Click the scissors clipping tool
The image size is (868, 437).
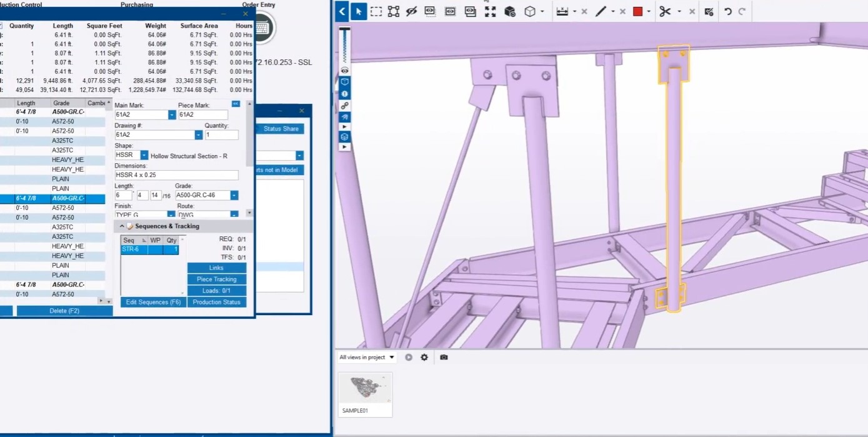(664, 11)
